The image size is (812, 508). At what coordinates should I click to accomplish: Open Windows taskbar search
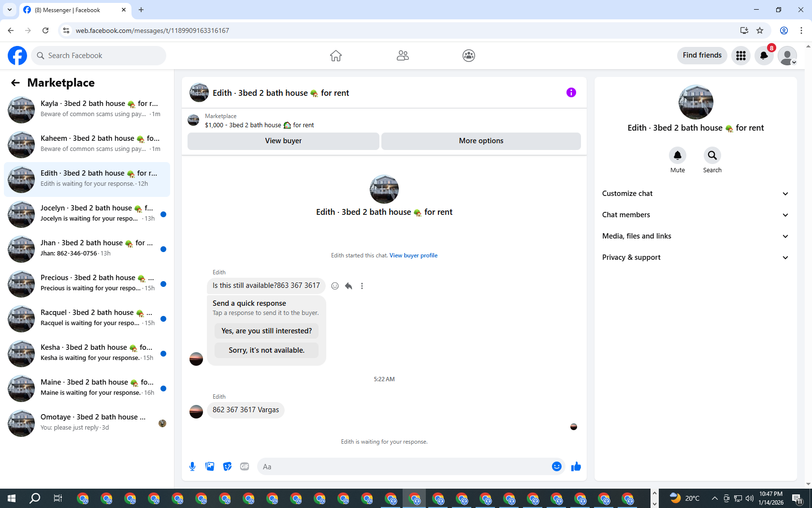35,498
